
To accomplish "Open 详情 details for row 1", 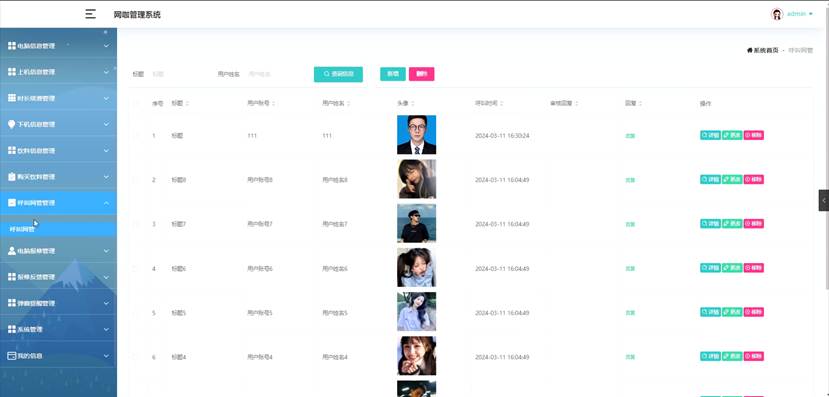I will (711, 135).
